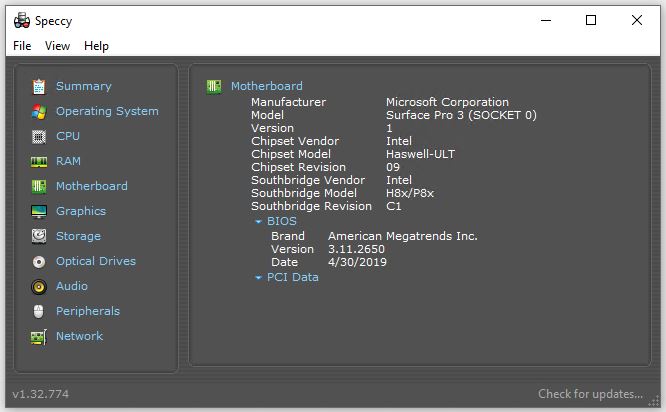The height and width of the screenshot is (412, 666).
Task: View the Network section label
Action: [79, 336]
